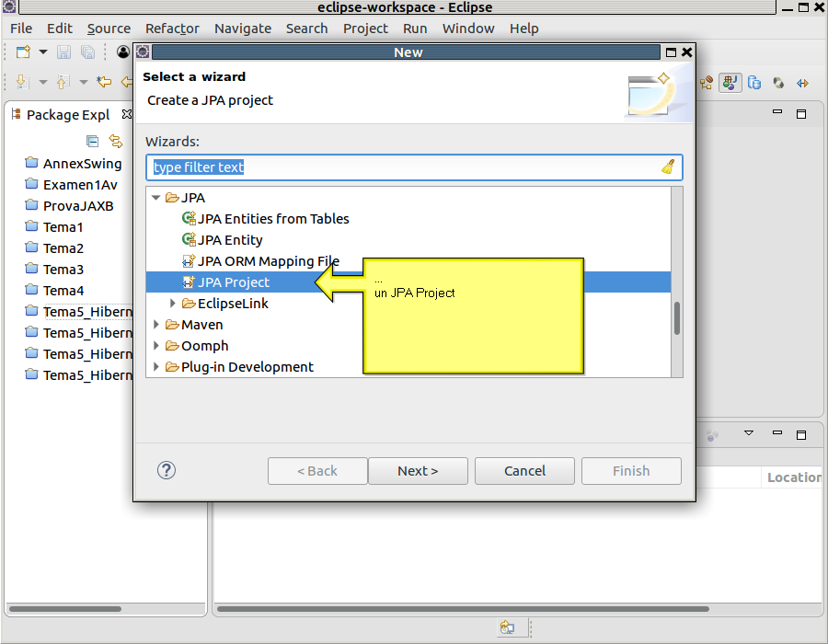This screenshot has width=828, height=644.
Task: Select ProvaJAXB project
Action: (69, 206)
